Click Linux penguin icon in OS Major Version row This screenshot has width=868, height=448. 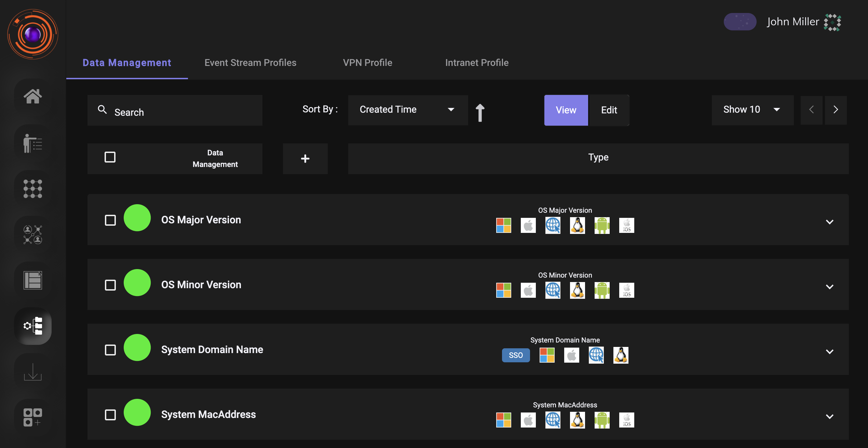pos(578,225)
